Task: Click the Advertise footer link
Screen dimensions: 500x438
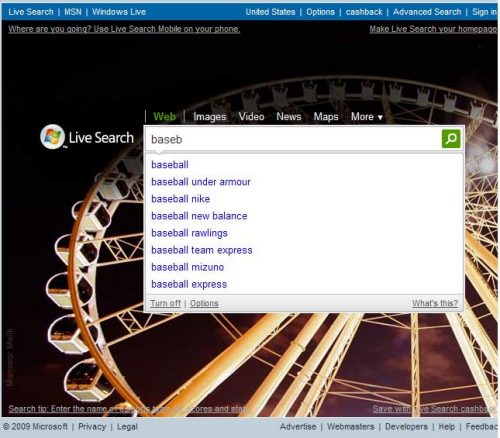Action: [298, 427]
